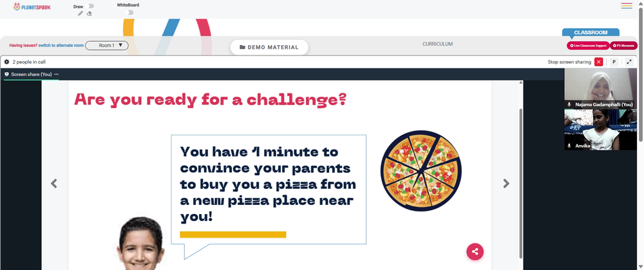644x270 pixels.
Task: Open the P panel button
Action: 614,62
